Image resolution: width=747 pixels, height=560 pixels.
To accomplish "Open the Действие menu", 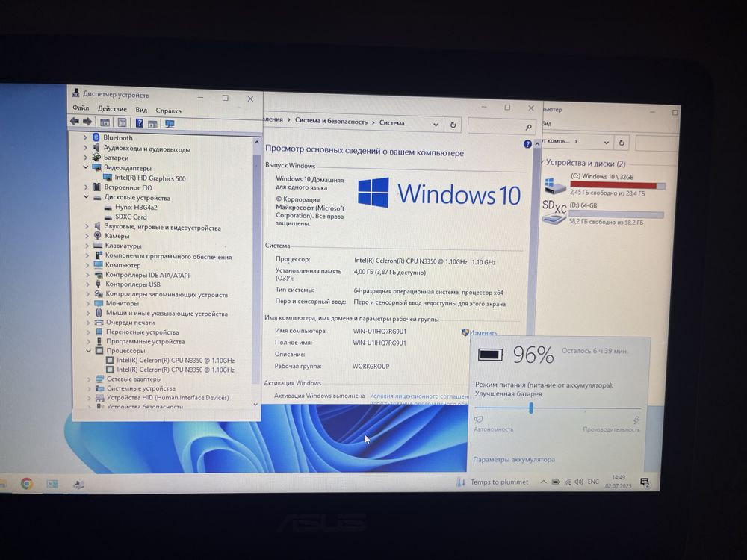I will (x=113, y=108).
